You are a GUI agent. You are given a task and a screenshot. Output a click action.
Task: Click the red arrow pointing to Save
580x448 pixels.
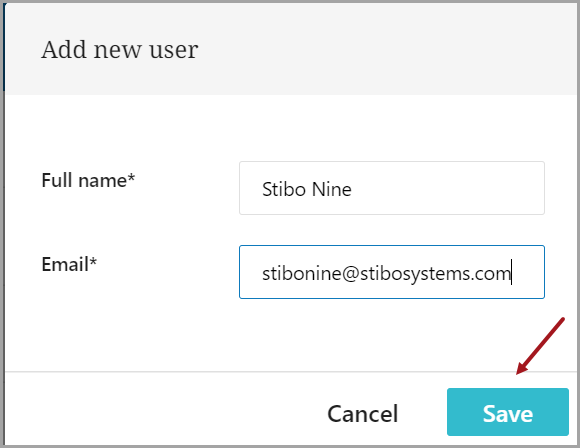(x=540, y=346)
